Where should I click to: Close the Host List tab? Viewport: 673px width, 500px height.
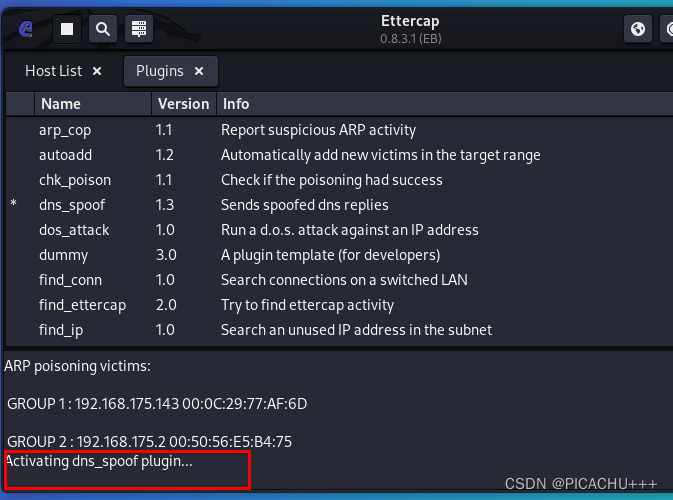click(x=97, y=71)
